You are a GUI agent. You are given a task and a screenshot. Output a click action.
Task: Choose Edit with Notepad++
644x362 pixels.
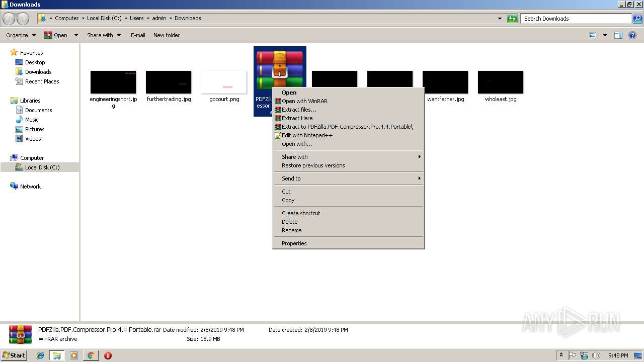[x=349, y=135]
